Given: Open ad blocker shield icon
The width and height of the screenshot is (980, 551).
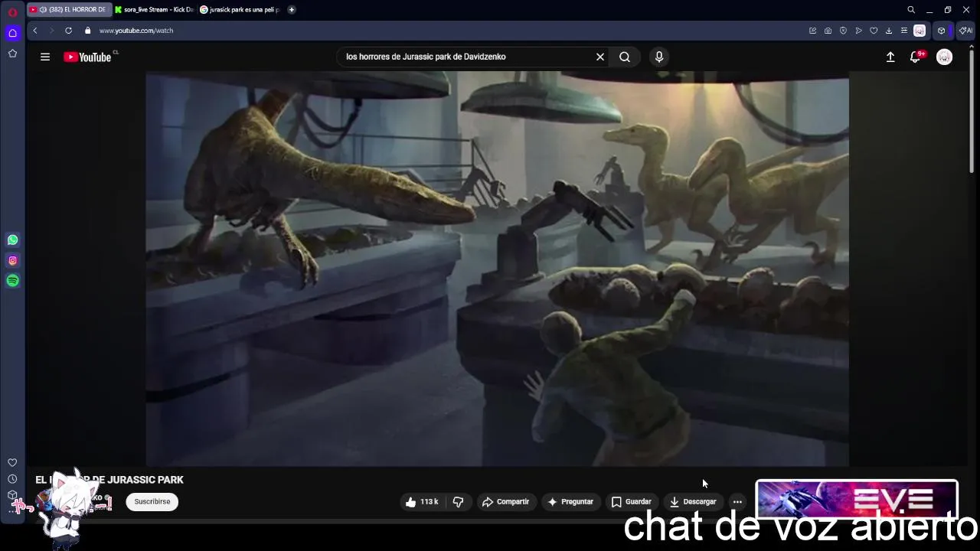Looking at the screenshot, I should click(x=843, y=31).
